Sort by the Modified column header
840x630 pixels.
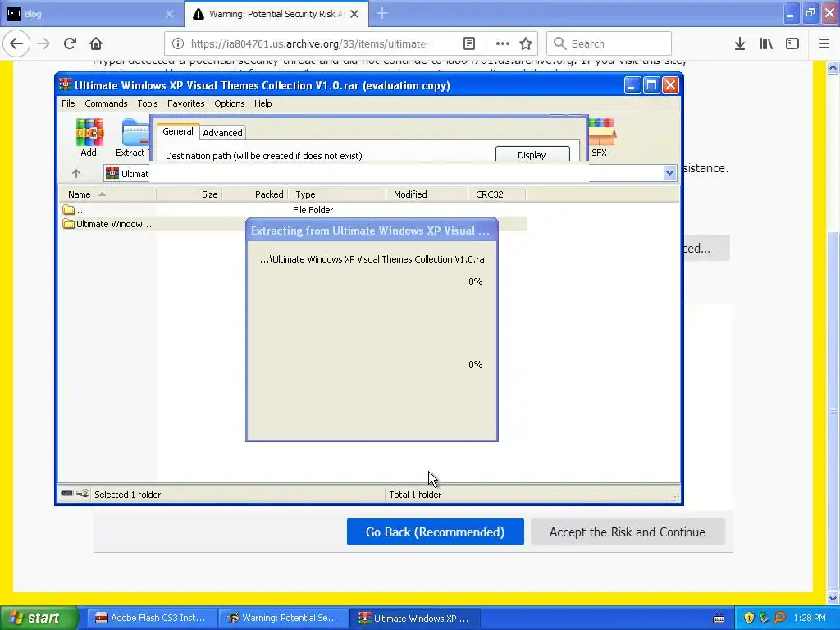coord(427,194)
